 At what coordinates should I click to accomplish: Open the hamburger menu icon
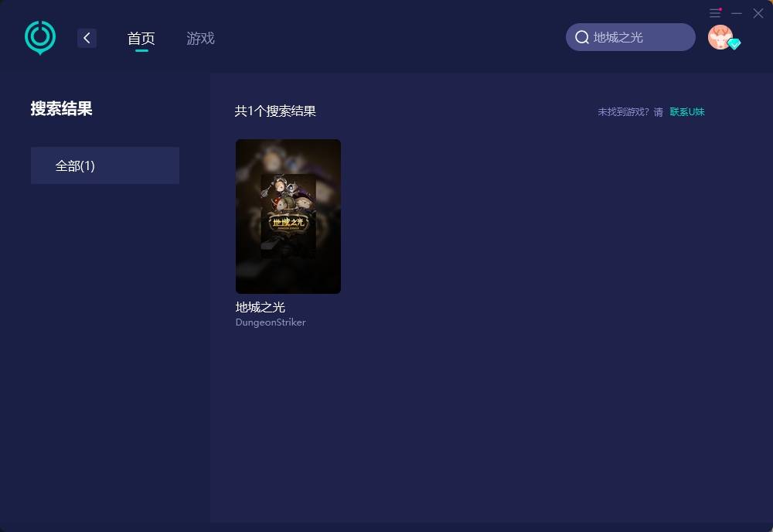coord(715,13)
